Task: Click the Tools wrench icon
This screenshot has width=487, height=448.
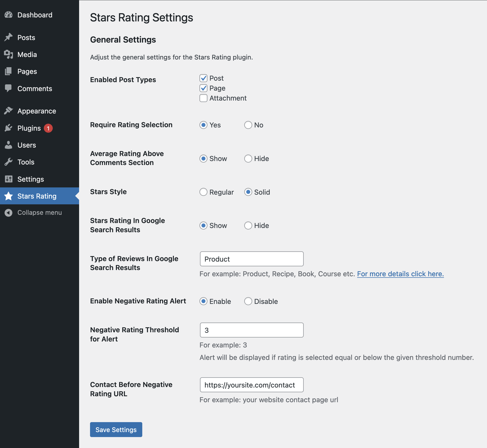Action: [x=8, y=162]
